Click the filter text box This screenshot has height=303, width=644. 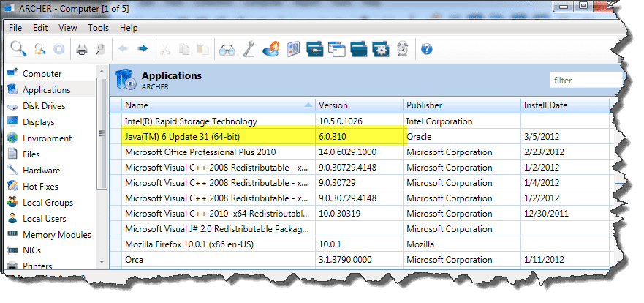point(586,81)
